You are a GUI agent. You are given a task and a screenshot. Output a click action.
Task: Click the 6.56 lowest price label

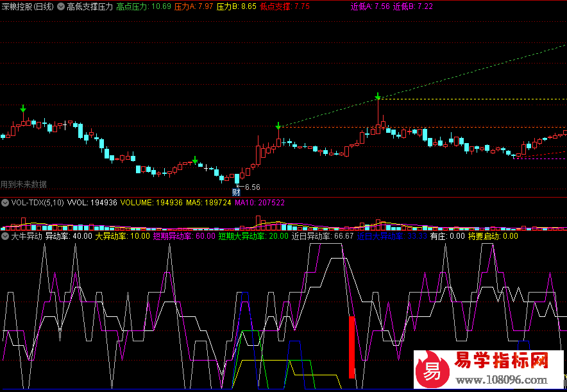point(252,187)
